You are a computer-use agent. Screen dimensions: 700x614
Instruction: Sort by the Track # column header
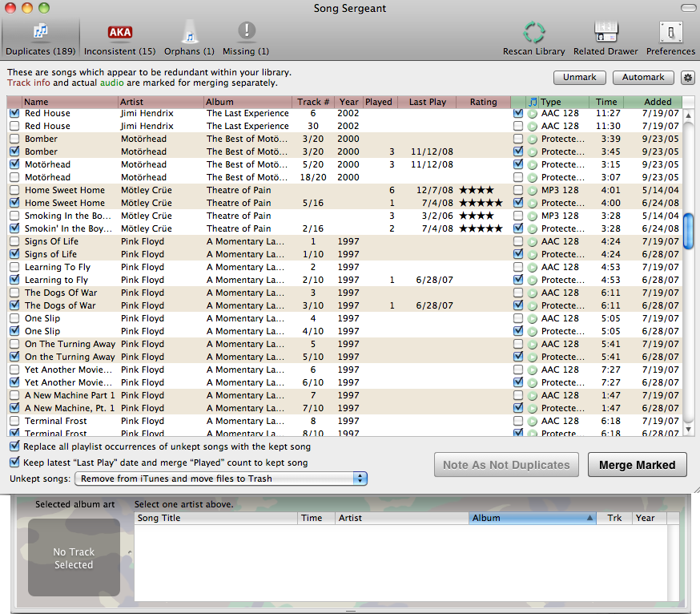313,102
